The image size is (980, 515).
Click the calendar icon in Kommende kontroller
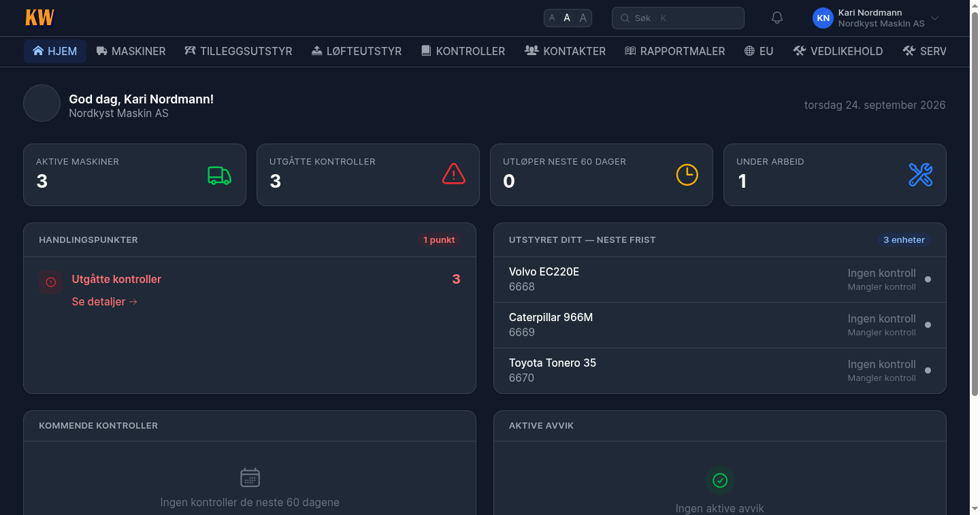click(x=250, y=478)
